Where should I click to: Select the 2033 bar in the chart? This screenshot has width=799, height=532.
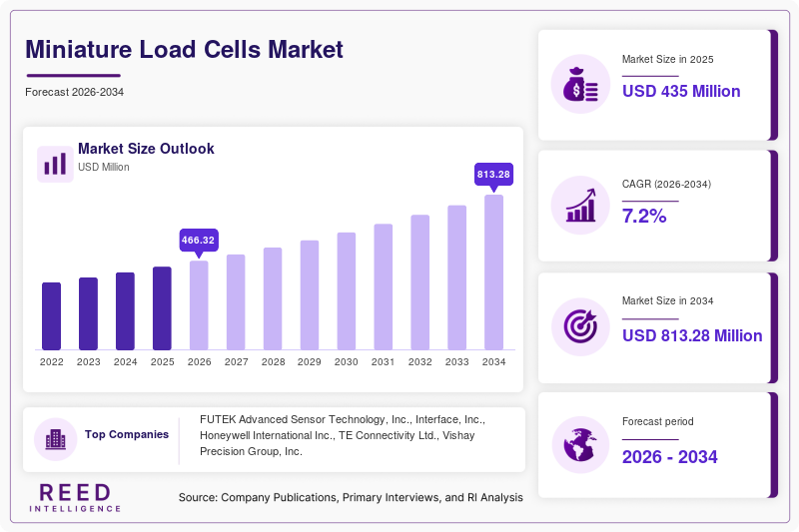[x=457, y=277]
